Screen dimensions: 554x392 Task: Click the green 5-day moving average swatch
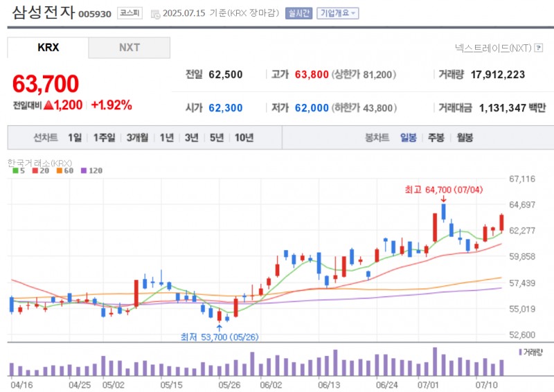tap(15, 171)
